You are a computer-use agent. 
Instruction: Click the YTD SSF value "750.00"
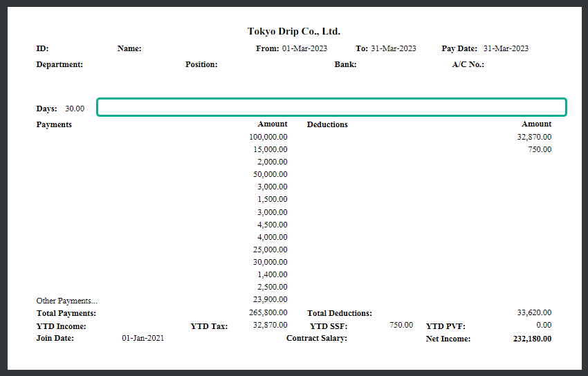click(x=401, y=325)
